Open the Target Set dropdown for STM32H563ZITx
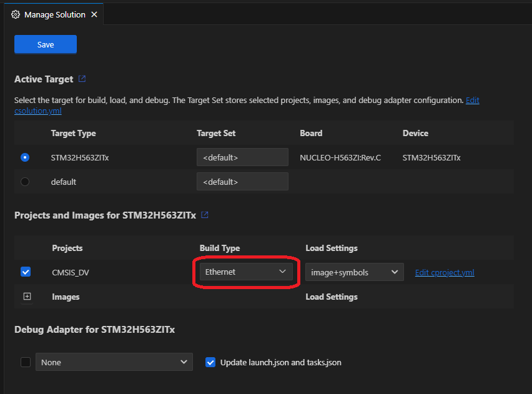Viewport: 532px width, 394px height. click(x=242, y=157)
